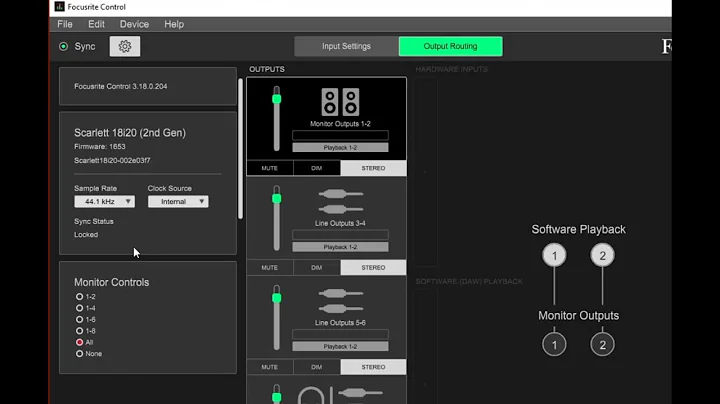Select monitor control 1-6 radio
Viewport: 720px width, 404px height.
79,320
